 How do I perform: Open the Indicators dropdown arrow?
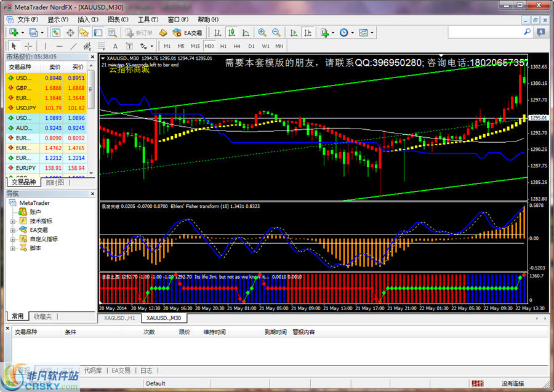[333, 33]
